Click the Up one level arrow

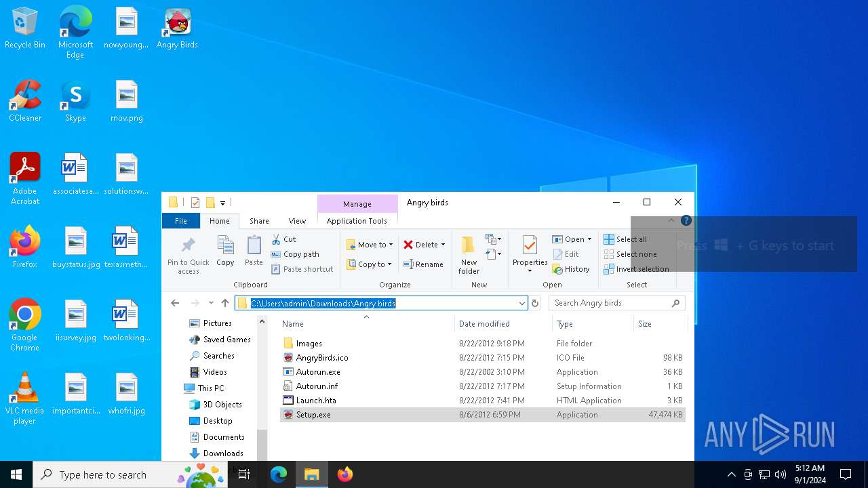225,303
